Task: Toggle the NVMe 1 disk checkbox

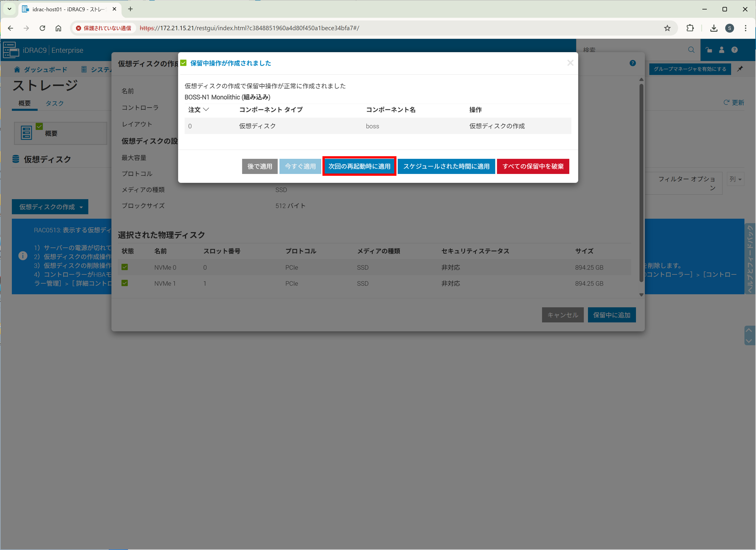Action: 125,283
